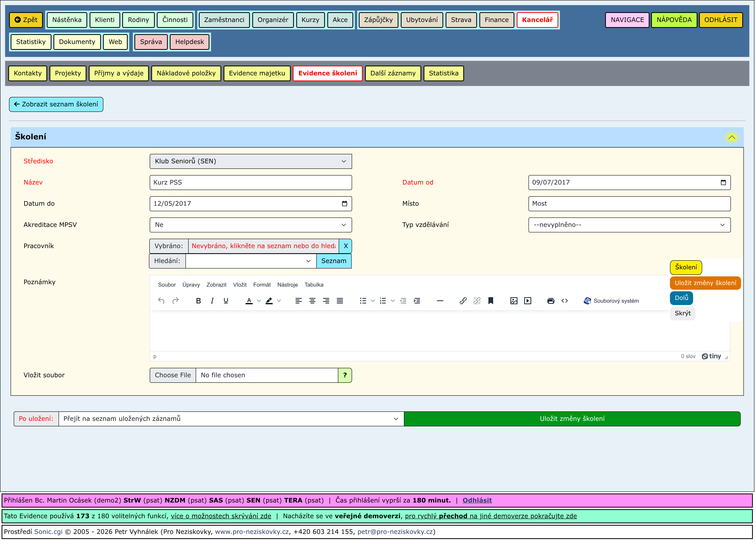756x550 pixels.
Task: Click the Odhlásit link in status bar
Action: click(477, 501)
